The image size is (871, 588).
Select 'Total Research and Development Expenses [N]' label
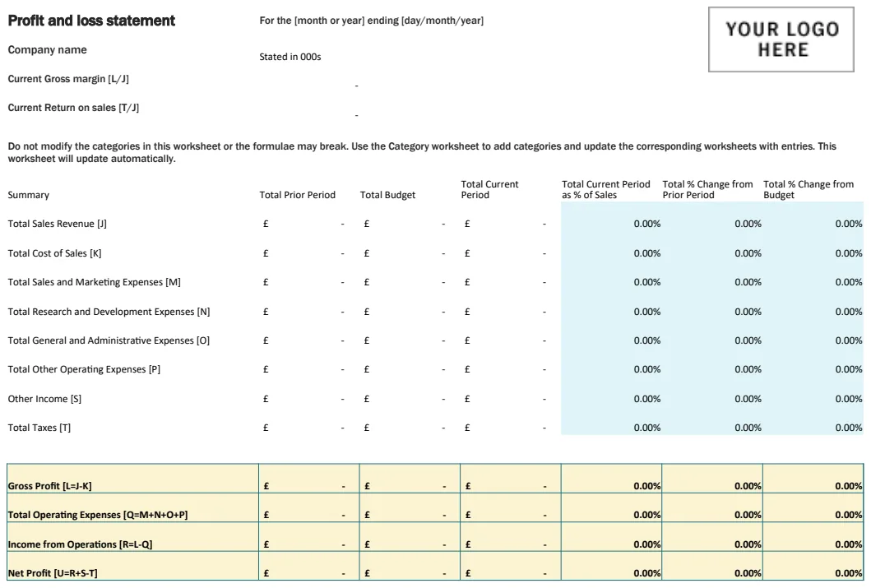(x=109, y=312)
